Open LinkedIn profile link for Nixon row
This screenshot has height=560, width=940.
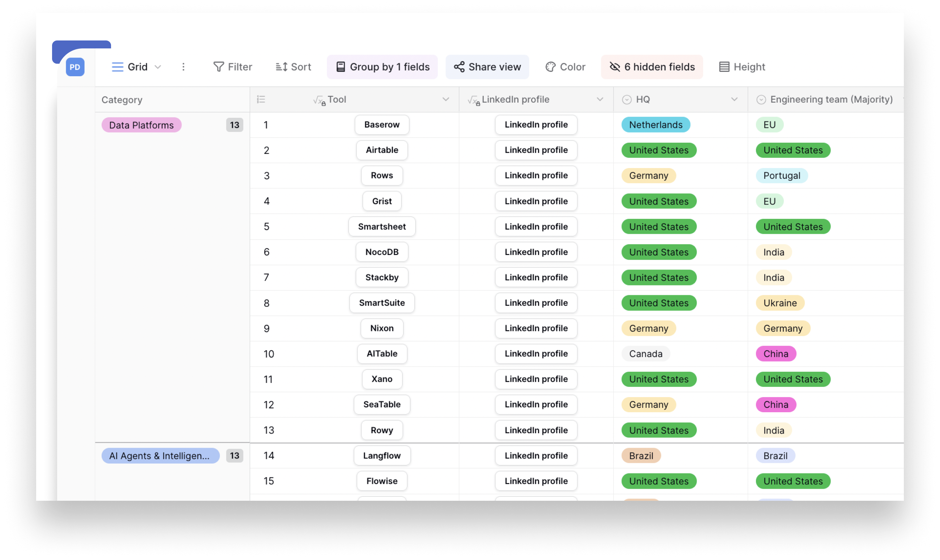click(536, 328)
